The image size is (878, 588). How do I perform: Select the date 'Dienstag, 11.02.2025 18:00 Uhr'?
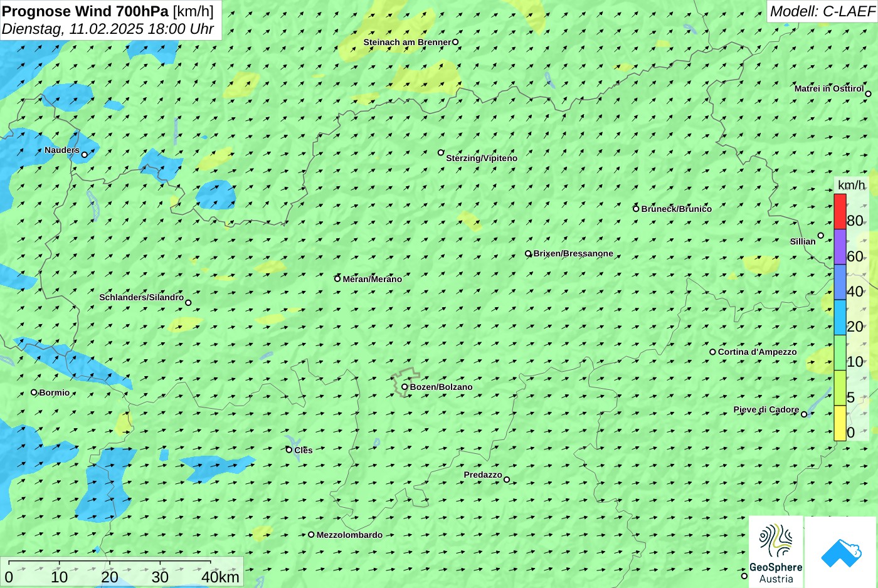[x=108, y=29]
